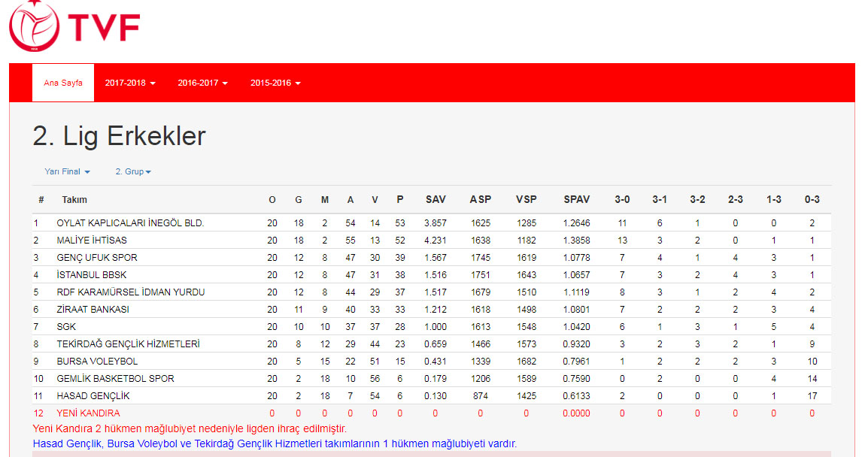Select the SPAV column header
Image resolution: width=868 pixels, height=457 pixels.
tap(576, 199)
